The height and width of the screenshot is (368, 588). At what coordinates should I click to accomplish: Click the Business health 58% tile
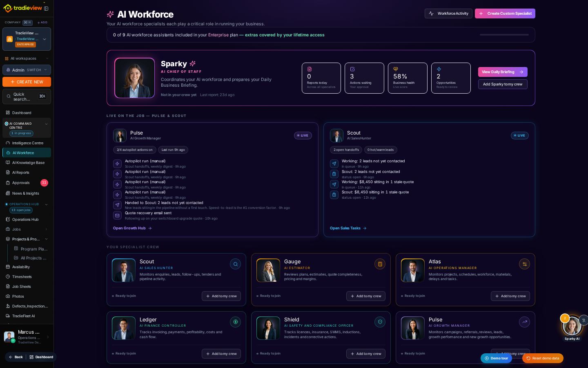408,78
